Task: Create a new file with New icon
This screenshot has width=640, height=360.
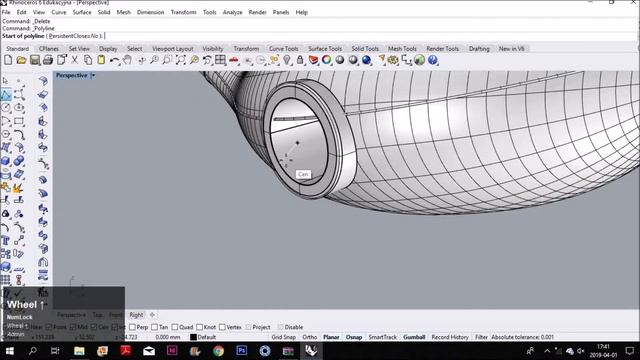Action: tap(8, 60)
